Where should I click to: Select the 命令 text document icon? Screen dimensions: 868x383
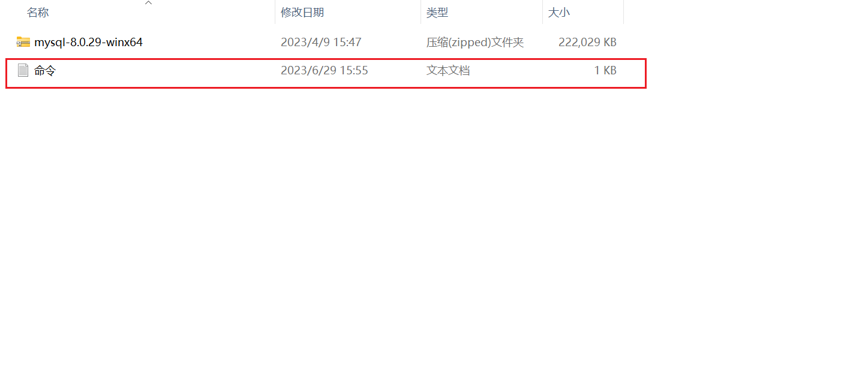23,71
